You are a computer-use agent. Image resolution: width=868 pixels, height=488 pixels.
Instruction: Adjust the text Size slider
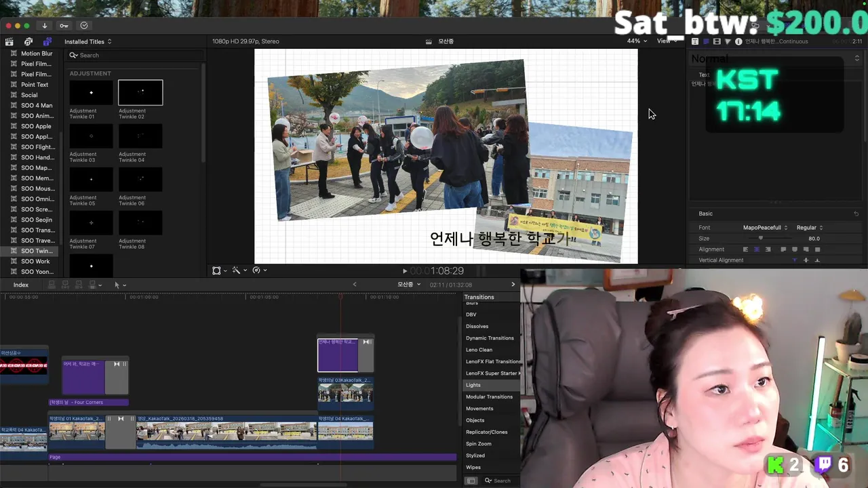761,239
